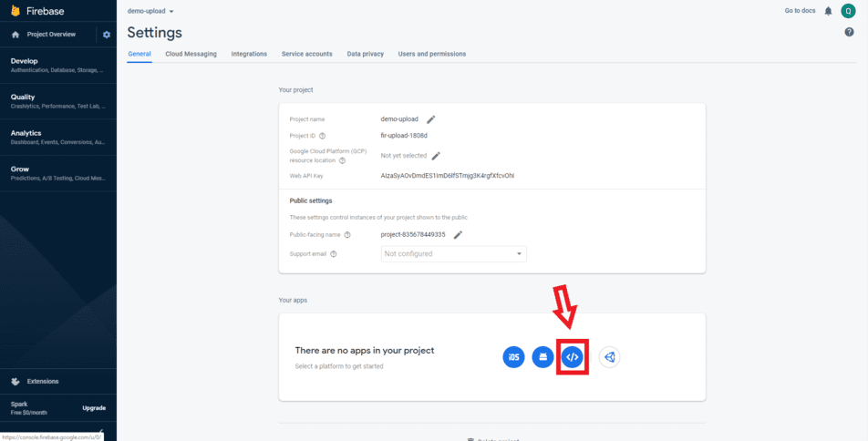
Task: Click the Upgrade plan button
Action: 94,407
